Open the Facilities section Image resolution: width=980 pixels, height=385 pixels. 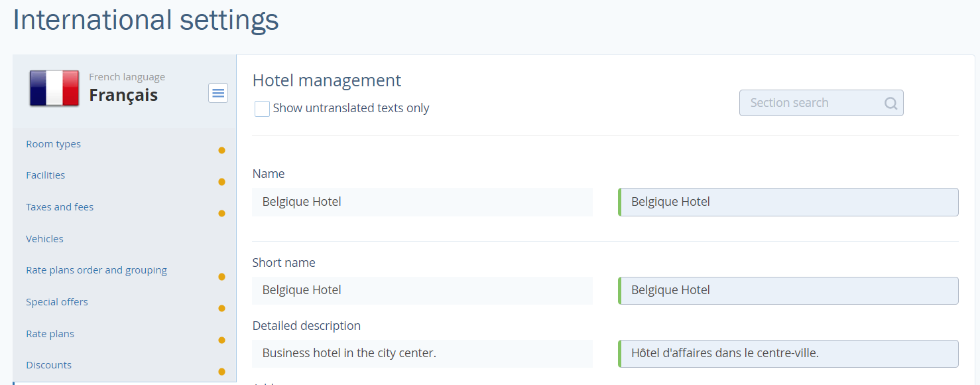(45, 175)
